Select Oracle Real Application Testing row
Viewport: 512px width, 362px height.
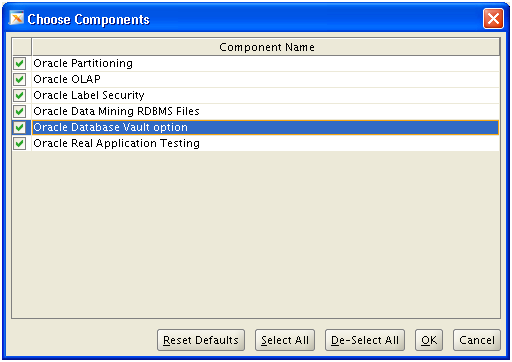(x=266, y=143)
